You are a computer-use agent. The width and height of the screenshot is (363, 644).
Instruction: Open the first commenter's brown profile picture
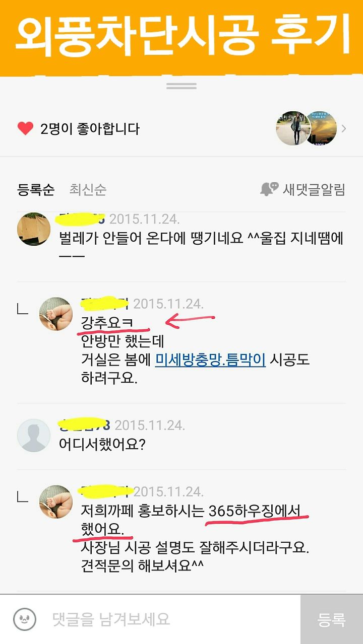coord(34,229)
